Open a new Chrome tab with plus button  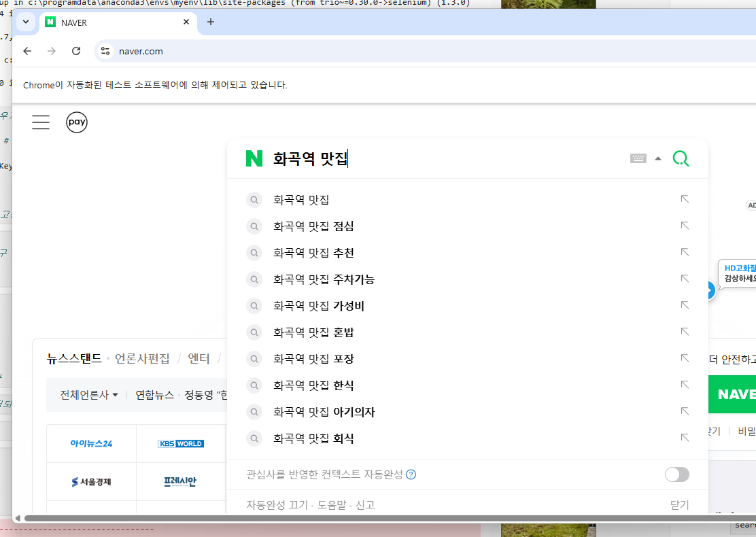pyautogui.click(x=211, y=22)
